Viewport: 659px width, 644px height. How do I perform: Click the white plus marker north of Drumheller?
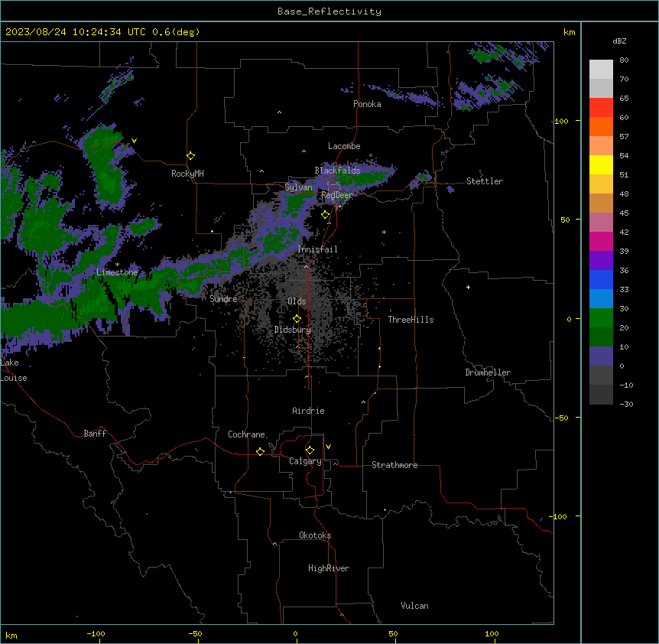[x=468, y=287]
